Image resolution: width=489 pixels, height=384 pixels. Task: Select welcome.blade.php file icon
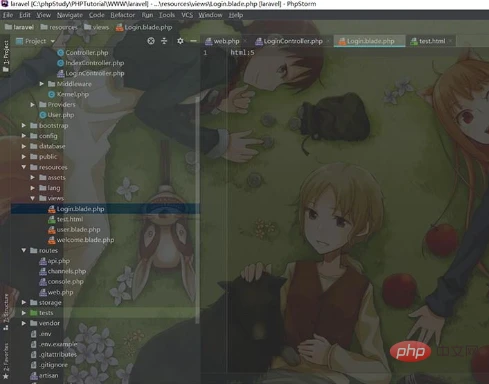[51, 240]
